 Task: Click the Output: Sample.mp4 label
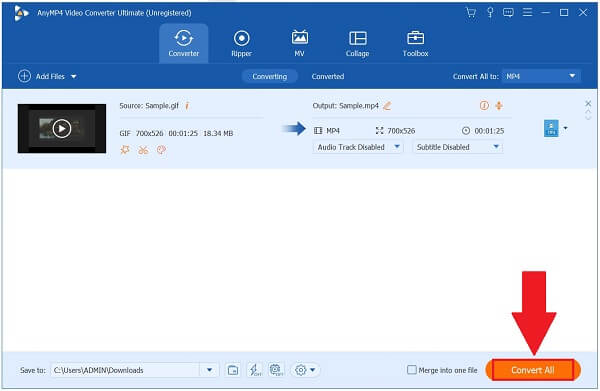(x=346, y=106)
